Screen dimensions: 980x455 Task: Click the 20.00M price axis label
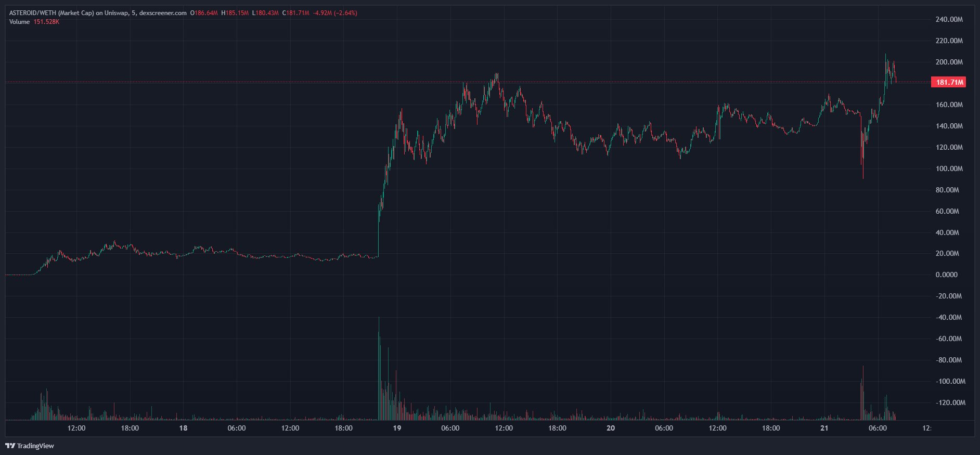(947, 253)
